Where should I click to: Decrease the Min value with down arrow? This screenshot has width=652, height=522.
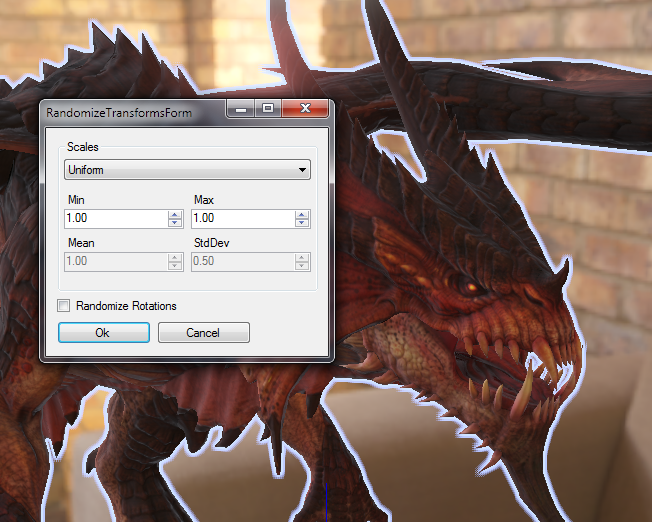point(175,223)
